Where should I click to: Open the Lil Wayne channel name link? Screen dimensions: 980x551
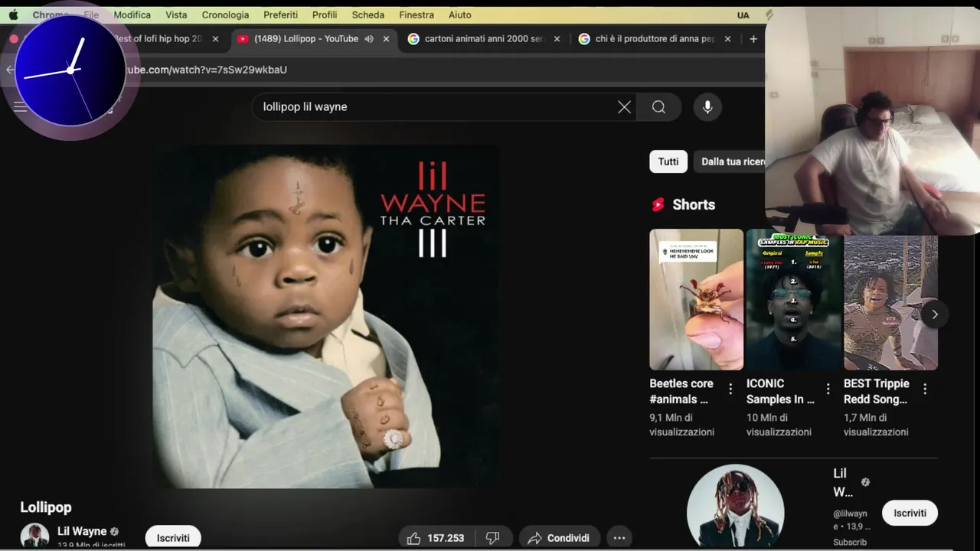coord(82,531)
